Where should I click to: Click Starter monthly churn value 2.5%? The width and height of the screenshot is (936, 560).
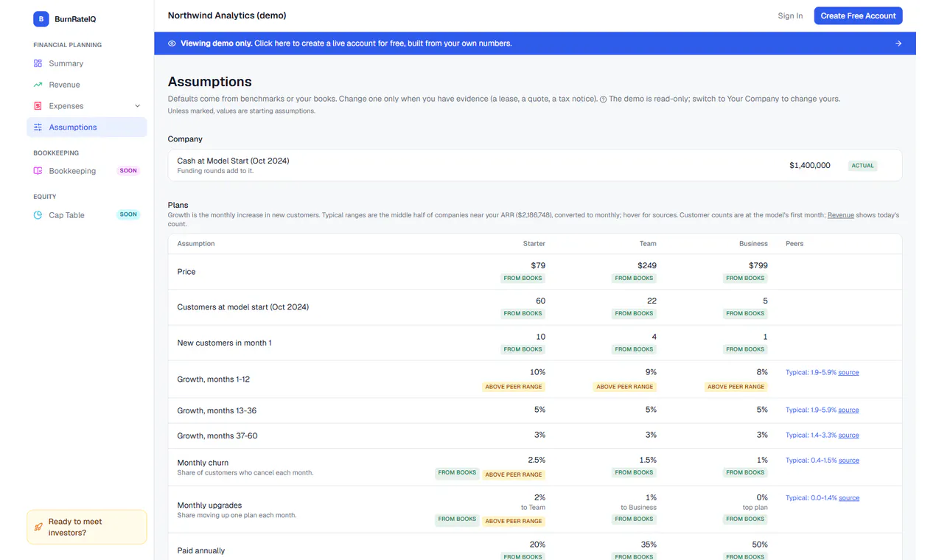click(x=537, y=460)
